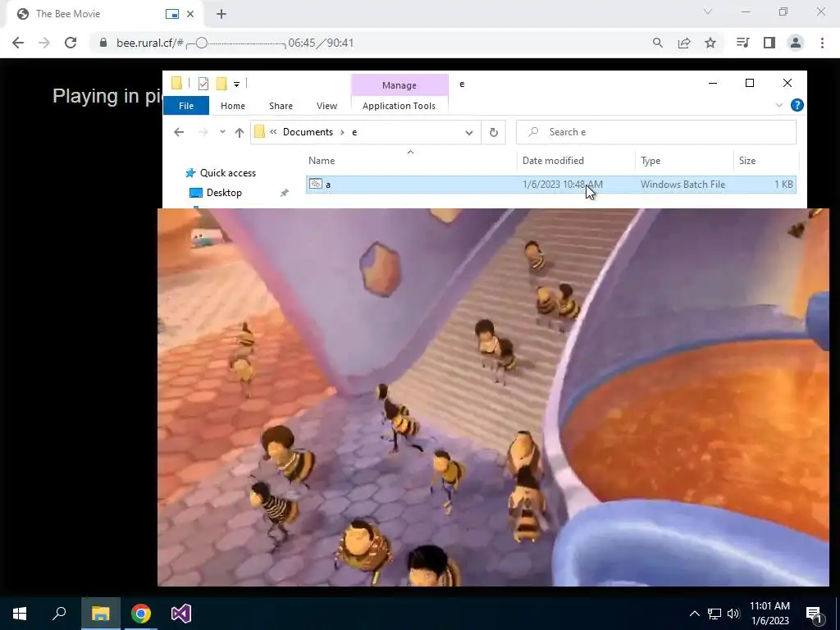Open a new Chrome tab

click(x=221, y=15)
